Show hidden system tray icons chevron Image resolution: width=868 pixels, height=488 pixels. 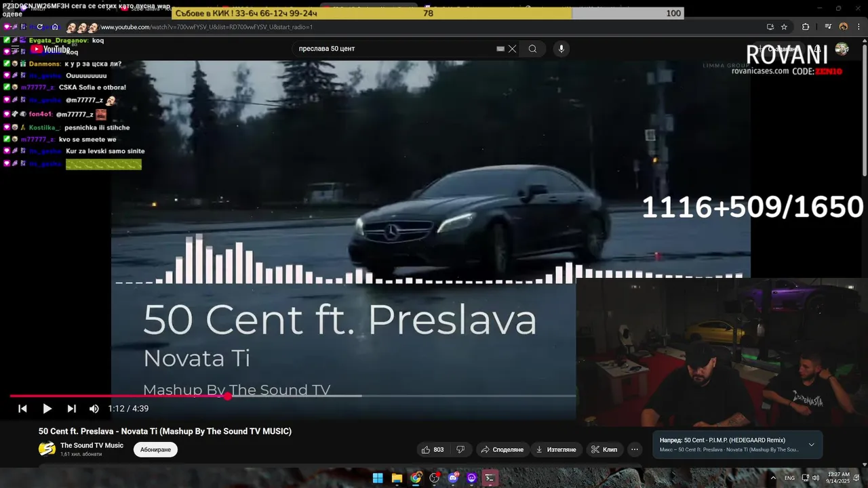point(773,478)
